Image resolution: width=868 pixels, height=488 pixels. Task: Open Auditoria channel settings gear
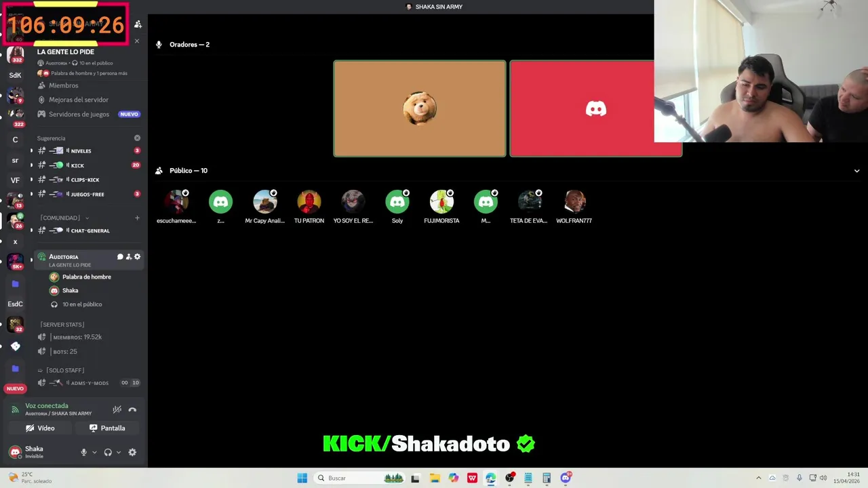137,257
